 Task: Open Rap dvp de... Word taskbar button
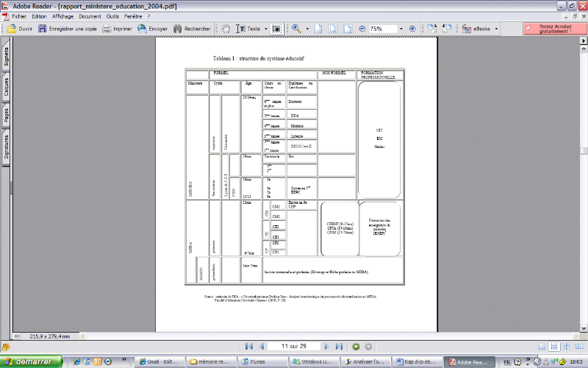(417, 361)
